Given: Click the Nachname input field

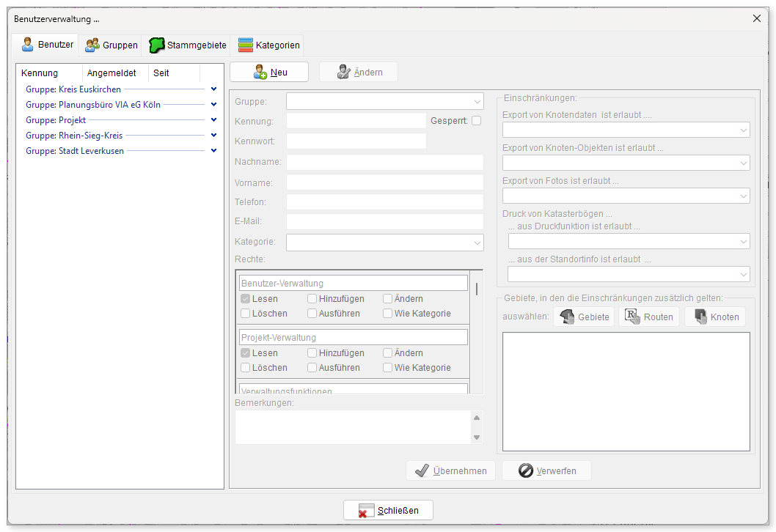Looking at the screenshot, I should coord(384,162).
